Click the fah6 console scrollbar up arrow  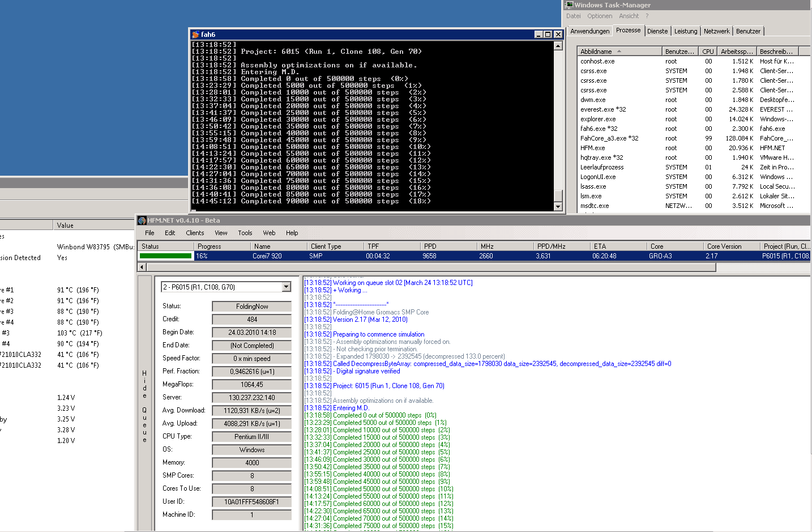(558, 46)
